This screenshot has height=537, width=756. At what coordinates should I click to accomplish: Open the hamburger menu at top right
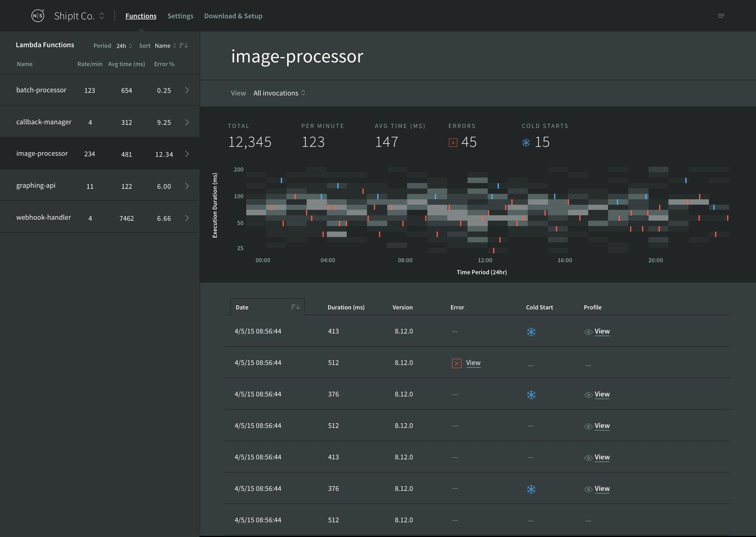(721, 16)
